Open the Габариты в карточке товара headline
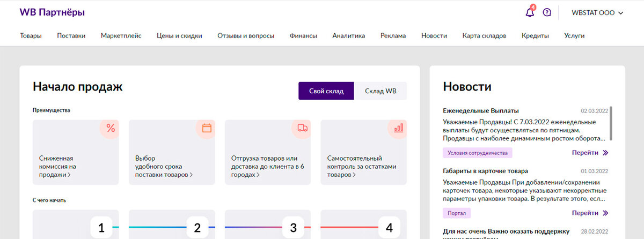This screenshot has width=644, height=239. [x=486, y=171]
